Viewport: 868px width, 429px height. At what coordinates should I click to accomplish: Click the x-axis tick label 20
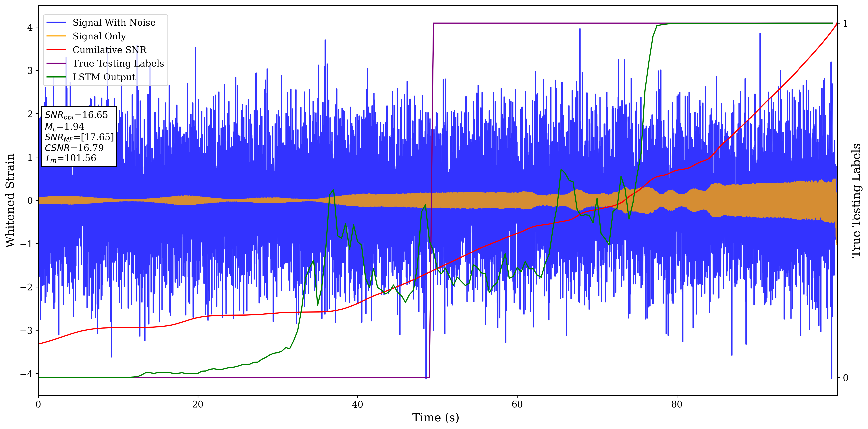[x=198, y=405]
